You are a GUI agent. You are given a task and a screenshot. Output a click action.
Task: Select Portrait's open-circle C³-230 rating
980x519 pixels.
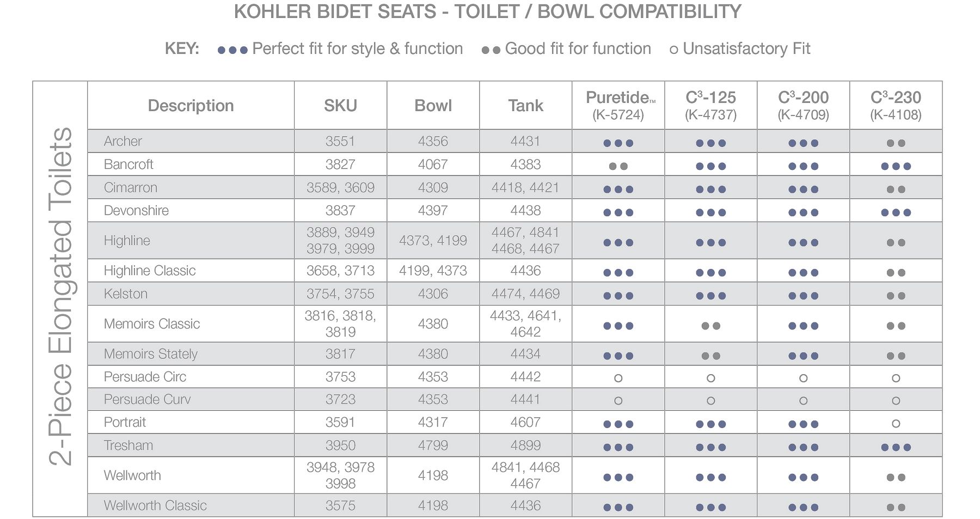coord(896,423)
